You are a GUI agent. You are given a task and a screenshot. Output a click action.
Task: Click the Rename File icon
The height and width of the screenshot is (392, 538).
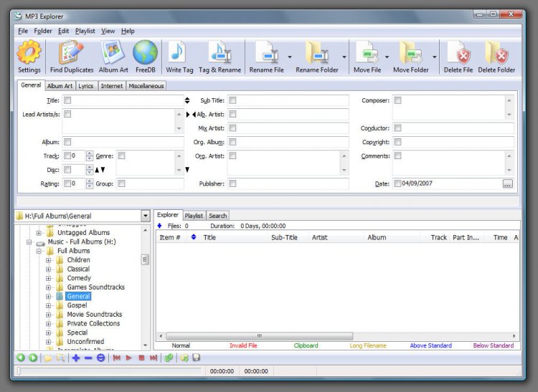(x=267, y=52)
